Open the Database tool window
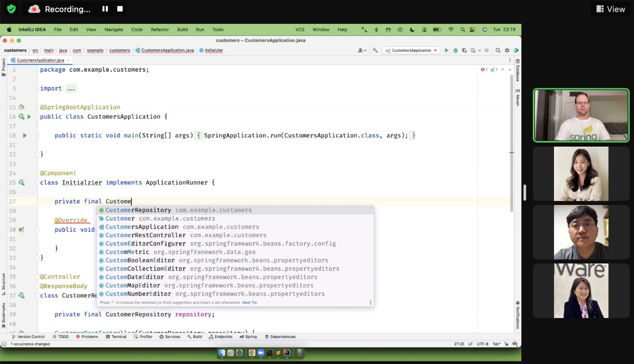This screenshot has height=364, width=634. [x=518, y=71]
